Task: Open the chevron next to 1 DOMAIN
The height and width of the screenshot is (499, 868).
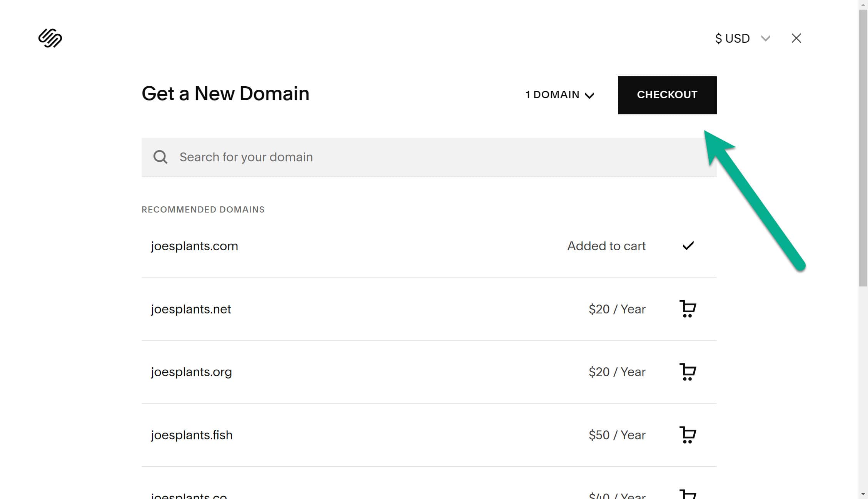Action: click(x=589, y=95)
